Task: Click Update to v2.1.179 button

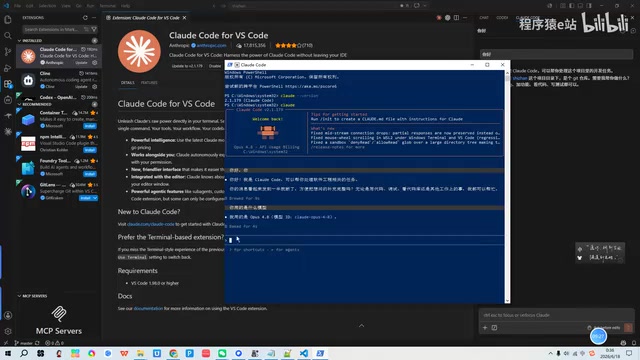Action: point(187,66)
